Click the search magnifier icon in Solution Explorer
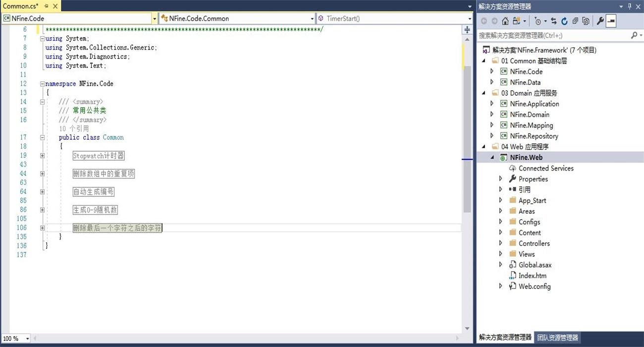The width and height of the screenshot is (644, 347). tap(634, 35)
